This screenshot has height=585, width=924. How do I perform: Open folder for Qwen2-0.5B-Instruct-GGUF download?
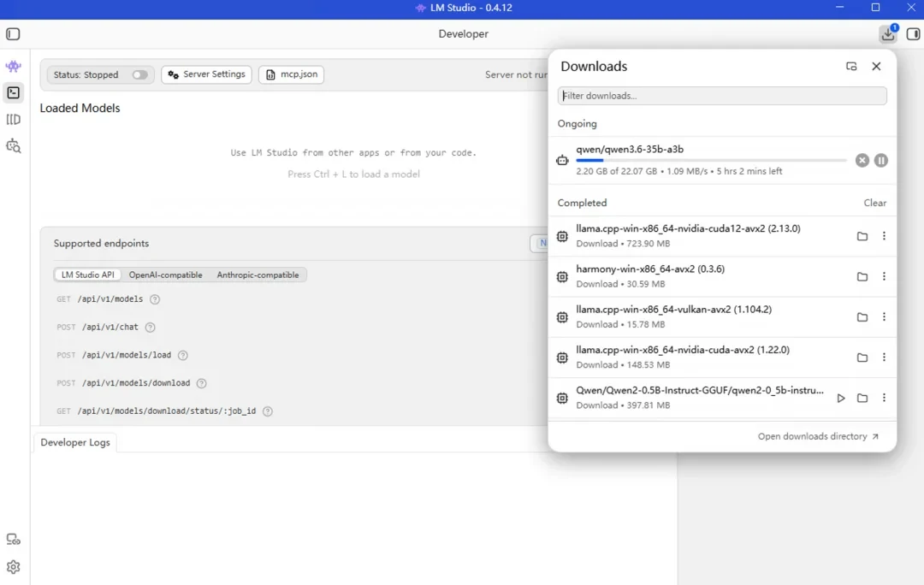(862, 399)
